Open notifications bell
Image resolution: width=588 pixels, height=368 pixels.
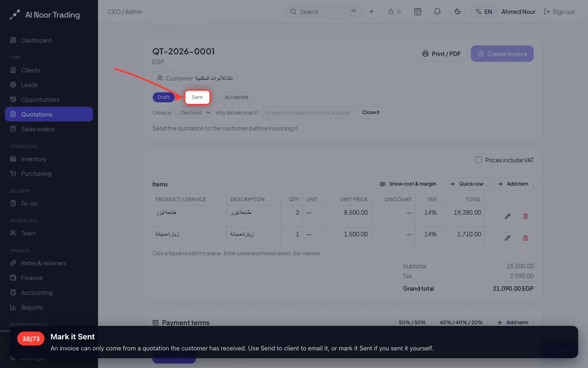(x=437, y=11)
